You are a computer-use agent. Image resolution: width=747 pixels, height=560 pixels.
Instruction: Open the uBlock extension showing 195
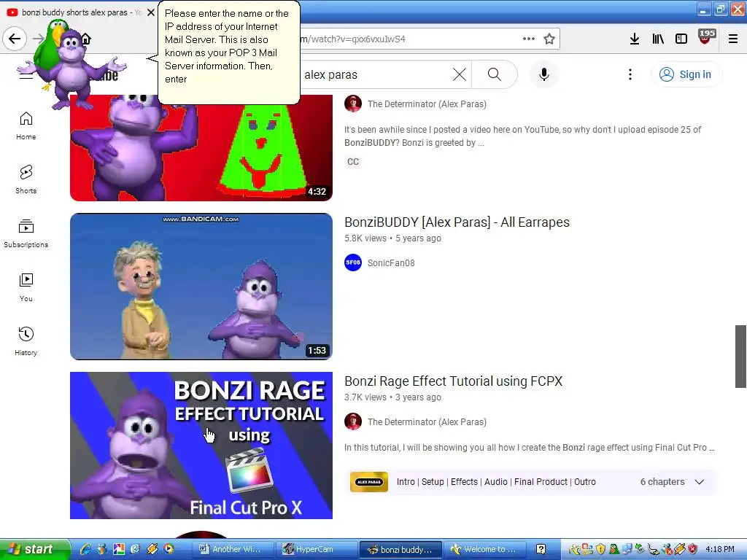coord(706,37)
